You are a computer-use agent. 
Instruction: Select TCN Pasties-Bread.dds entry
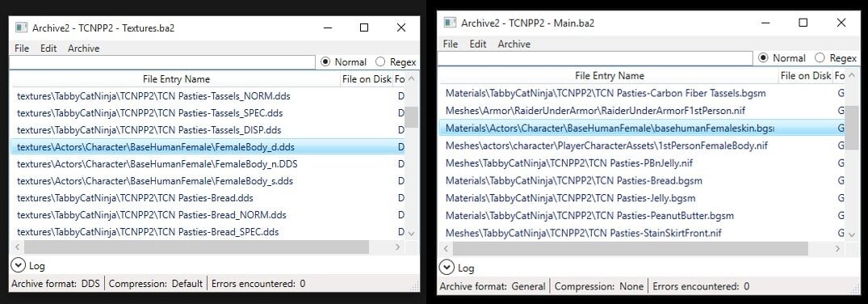208,198
